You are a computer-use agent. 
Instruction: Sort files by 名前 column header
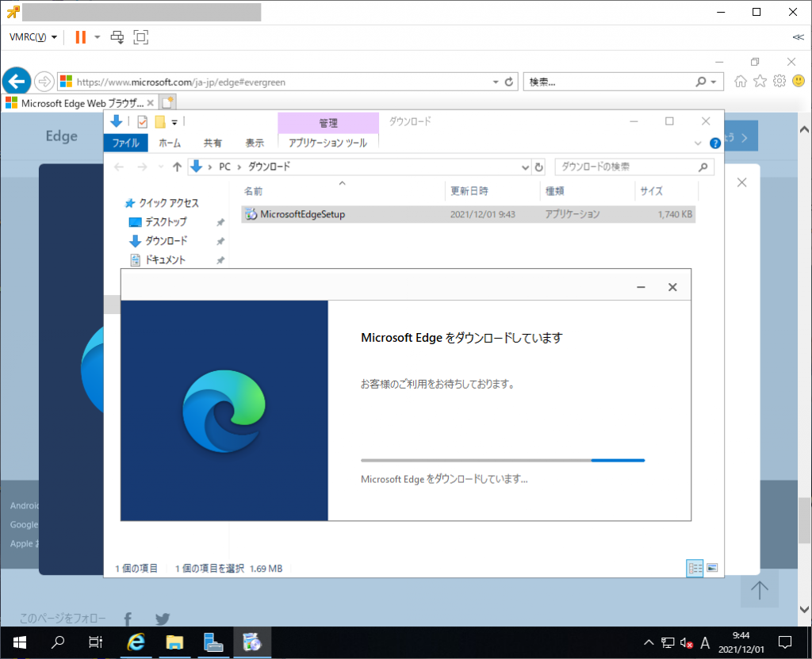click(x=342, y=191)
